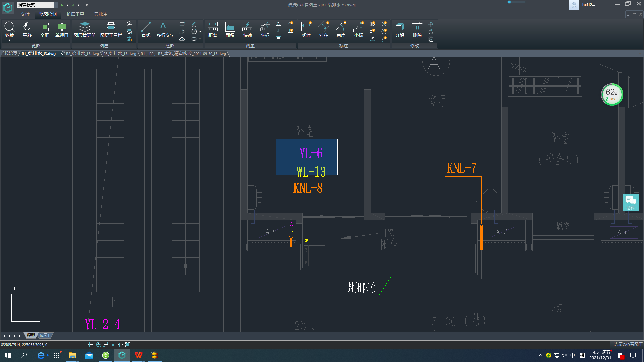Open the 协作 collaboration chat widget

click(x=631, y=202)
